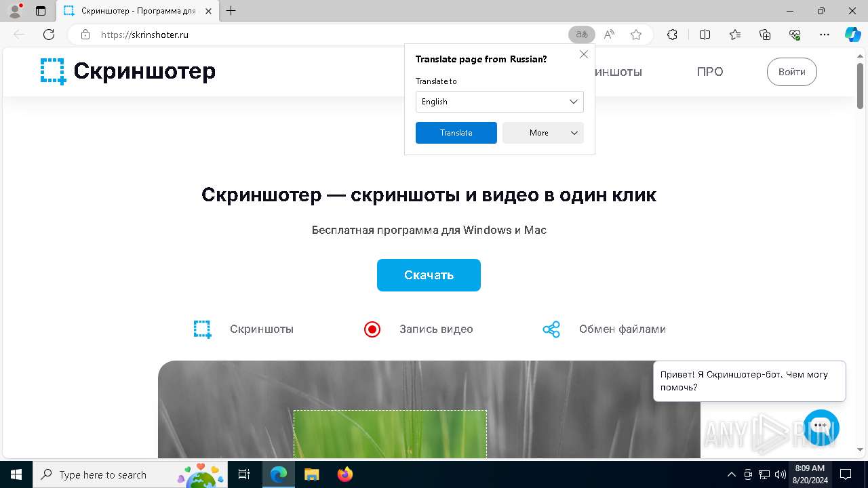
Task: Click the address bar URL field
Action: coord(332,35)
